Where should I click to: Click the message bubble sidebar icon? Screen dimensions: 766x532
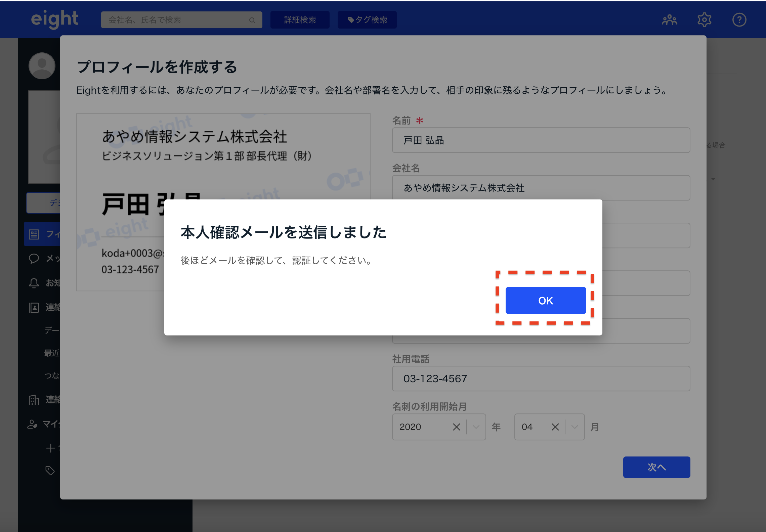pos(34,258)
